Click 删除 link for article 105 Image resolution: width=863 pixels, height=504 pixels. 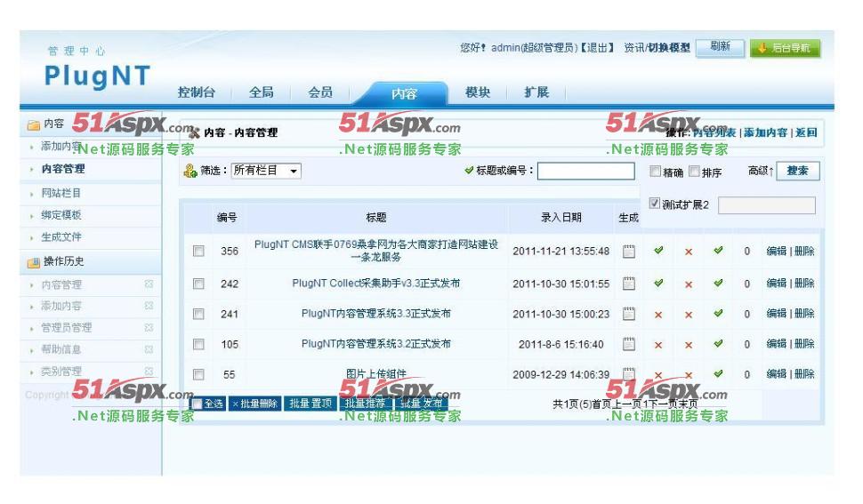tap(804, 344)
